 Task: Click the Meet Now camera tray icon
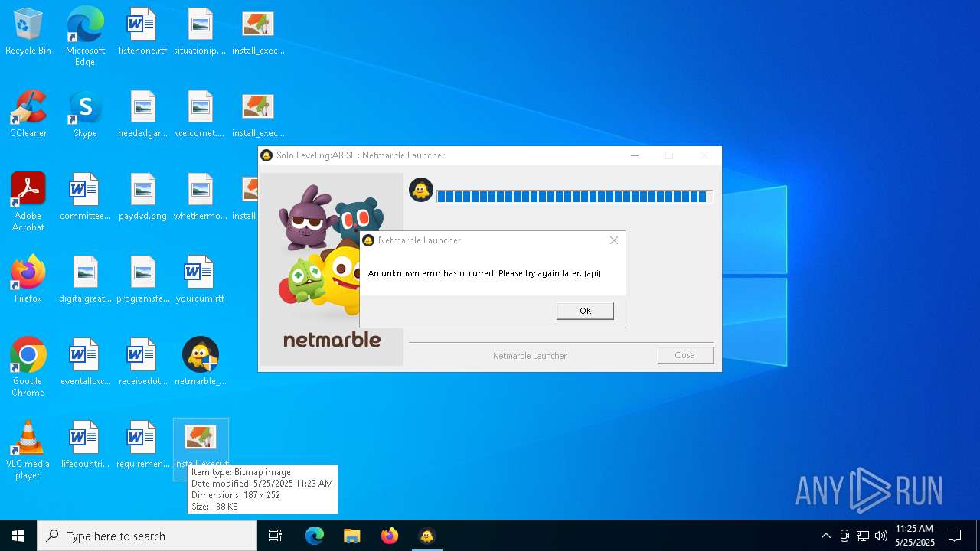pos(844,536)
